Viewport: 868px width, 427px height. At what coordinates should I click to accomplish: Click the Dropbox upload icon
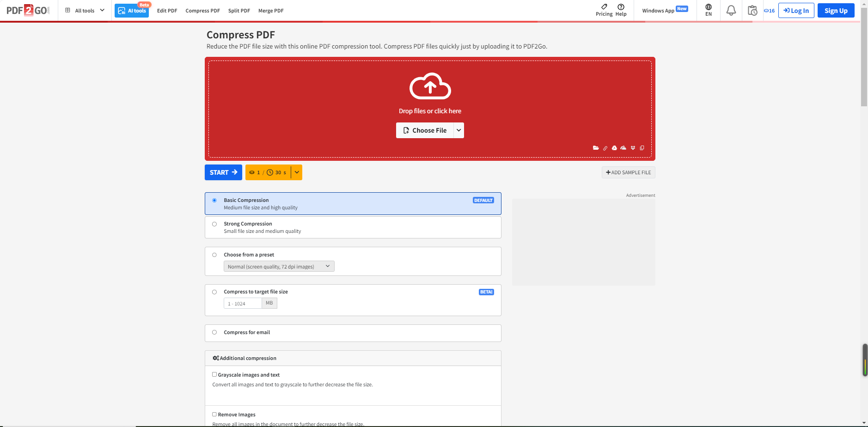click(x=633, y=148)
